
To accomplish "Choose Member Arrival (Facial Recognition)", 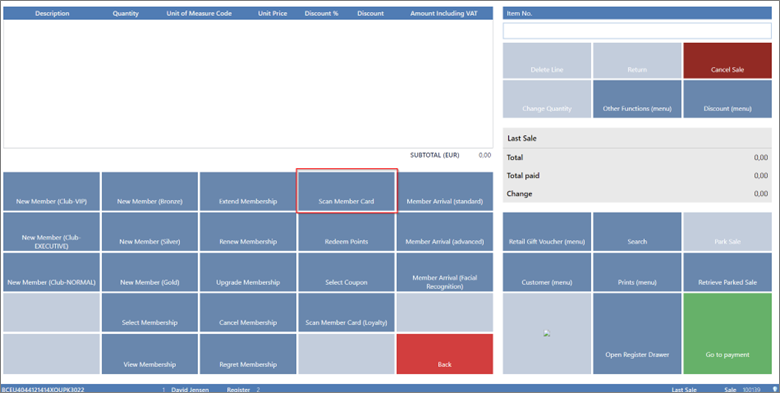I will (444, 272).
